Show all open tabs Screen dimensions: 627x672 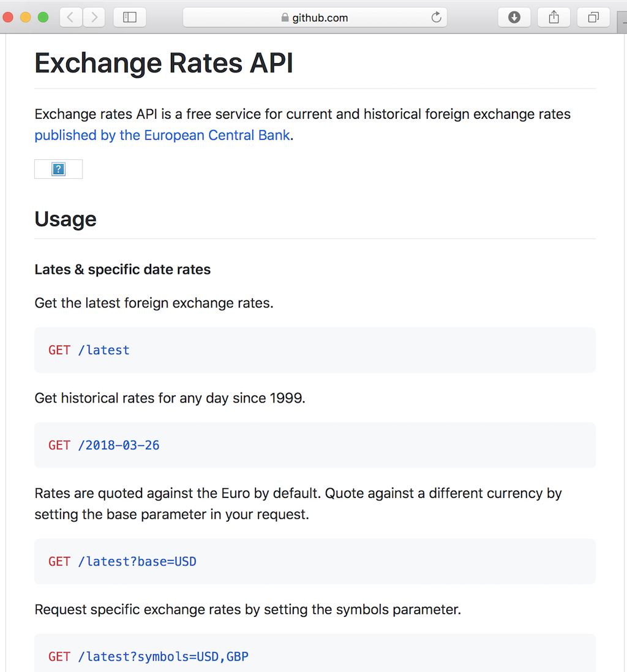(593, 17)
